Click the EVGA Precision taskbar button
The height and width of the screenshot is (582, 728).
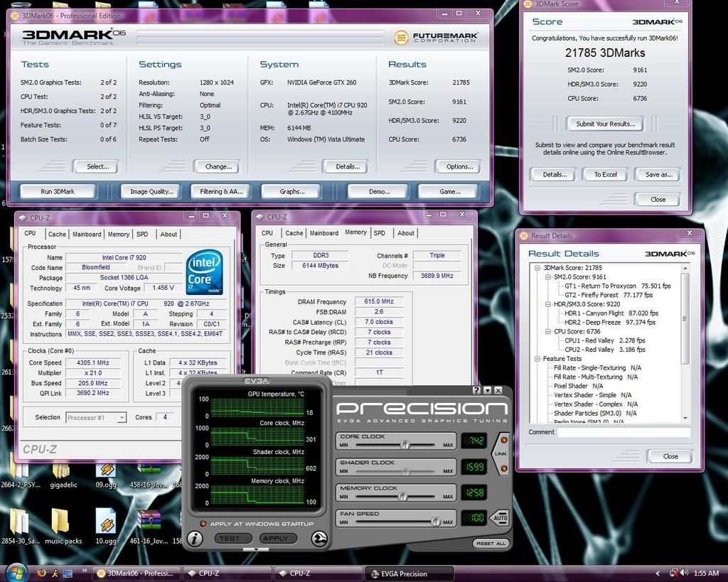click(x=409, y=573)
